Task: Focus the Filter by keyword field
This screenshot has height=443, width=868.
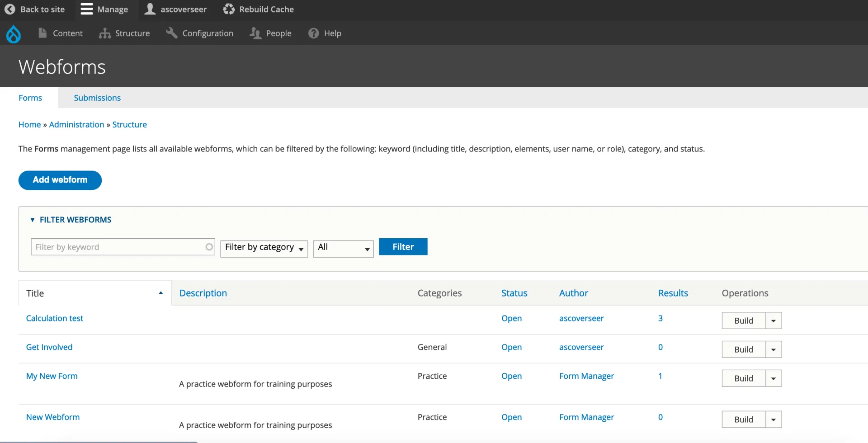Action: pyautogui.click(x=123, y=247)
